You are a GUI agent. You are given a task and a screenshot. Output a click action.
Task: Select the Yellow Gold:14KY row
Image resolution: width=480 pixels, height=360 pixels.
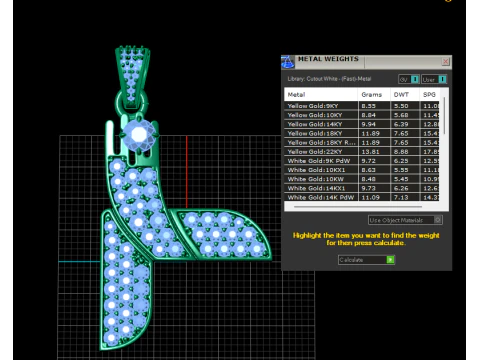point(363,124)
